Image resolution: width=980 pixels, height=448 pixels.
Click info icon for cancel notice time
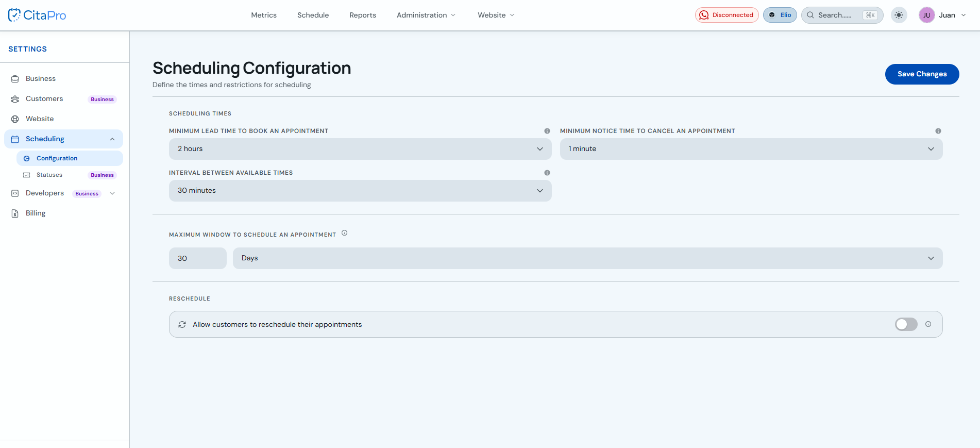[x=938, y=131]
